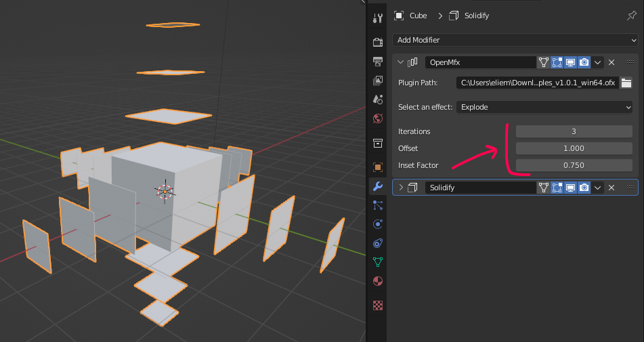Screen dimensions: 644x342
Task: Remove the OpenMfx modifier
Action: tap(611, 62)
